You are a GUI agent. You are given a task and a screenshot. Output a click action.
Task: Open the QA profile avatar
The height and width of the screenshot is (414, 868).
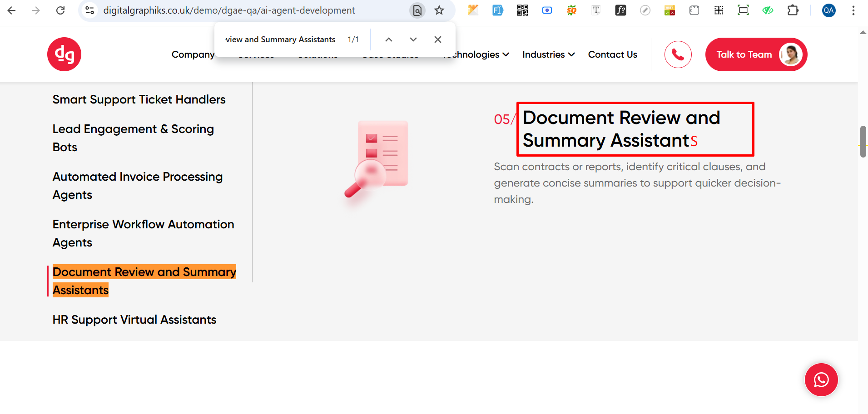(828, 10)
